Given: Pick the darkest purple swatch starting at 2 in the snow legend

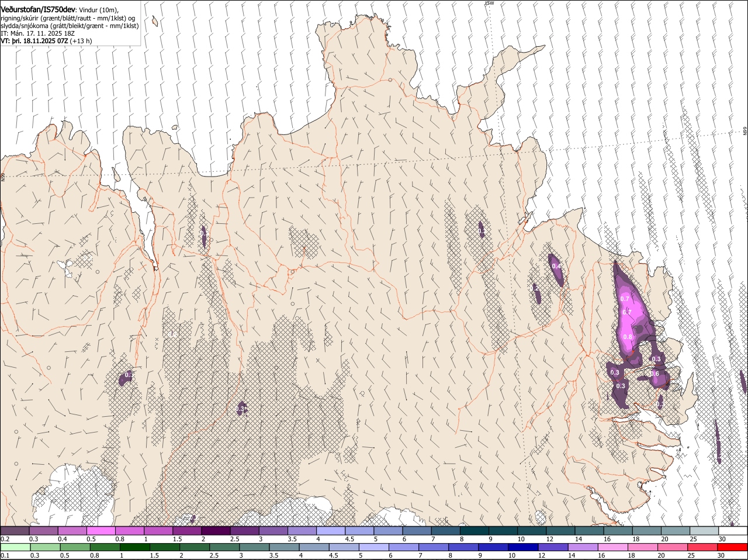Looking at the screenshot, I should [216, 531].
